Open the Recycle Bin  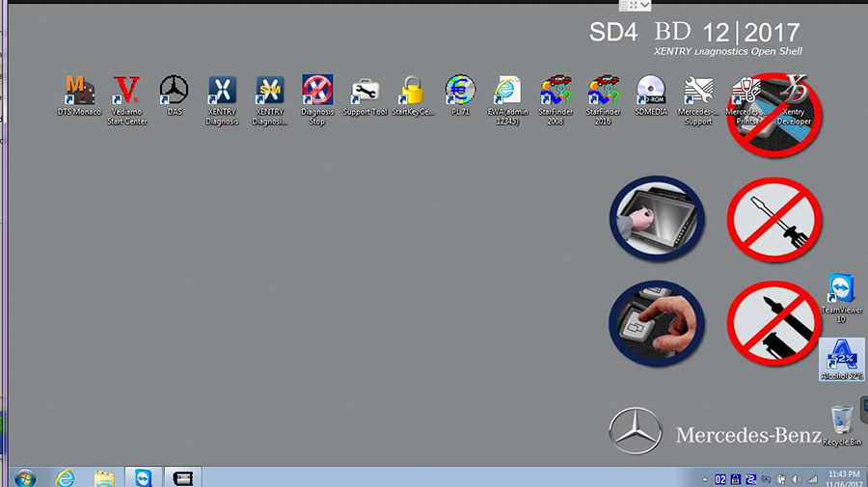tap(841, 419)
